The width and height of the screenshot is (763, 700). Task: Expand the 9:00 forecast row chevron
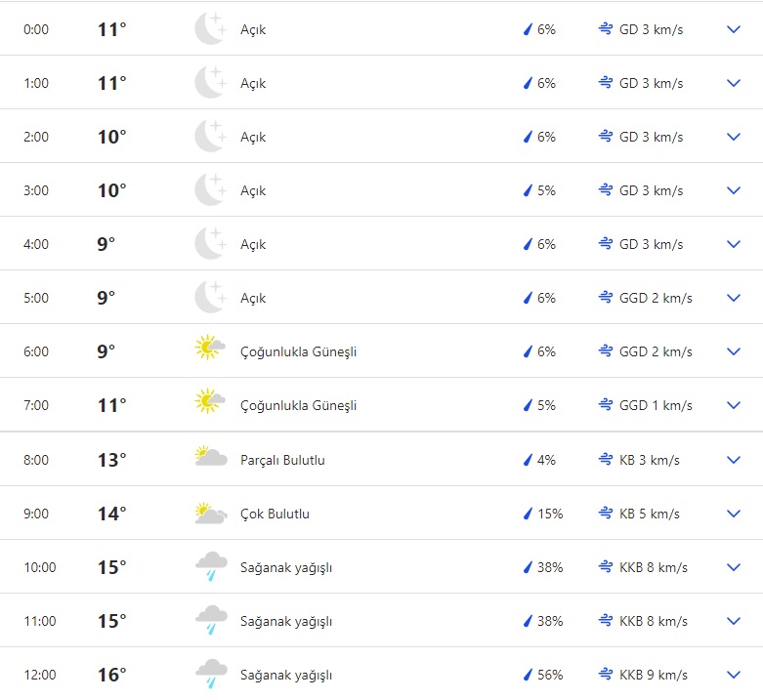click(735, 514)
